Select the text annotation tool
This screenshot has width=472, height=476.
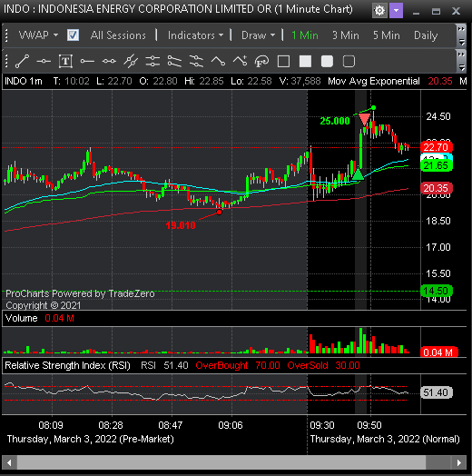pyautogui.click(x=65, y=62)
